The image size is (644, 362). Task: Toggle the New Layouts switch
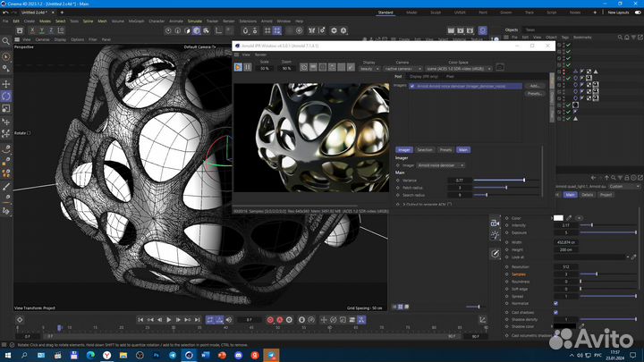pyautogui.click(x=638, y=13)
